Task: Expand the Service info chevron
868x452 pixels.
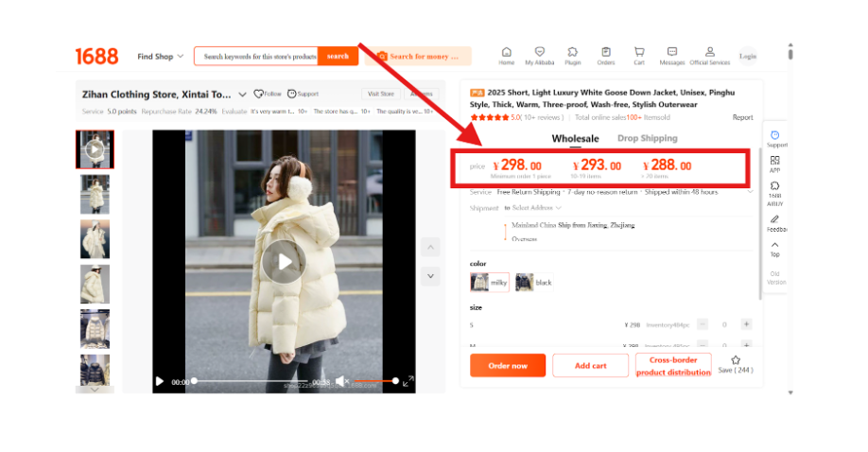Action: coord(750,192)
